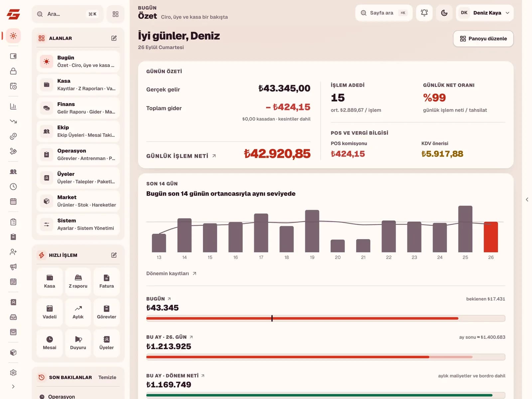Open the notifications bell
Screen dimensions: 532x399
(x=424, y=13)
